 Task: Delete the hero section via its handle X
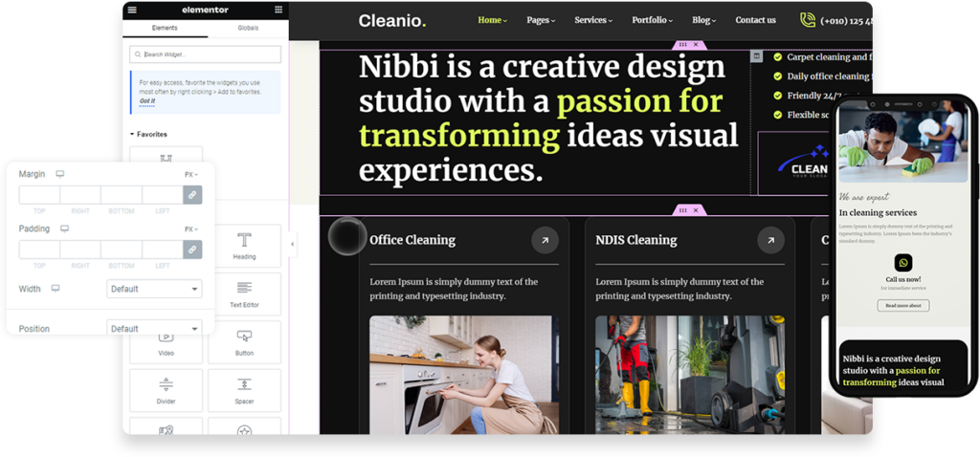[x=696, y=45]
